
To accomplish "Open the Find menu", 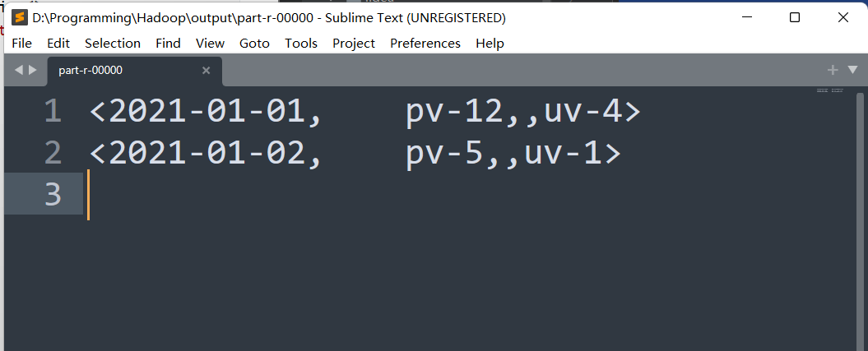I will point(168,43).
